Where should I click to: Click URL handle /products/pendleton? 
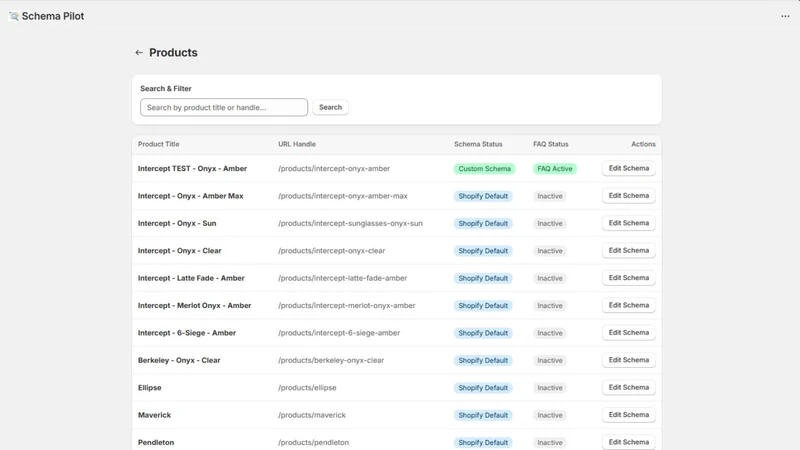(x=313, y=442)
